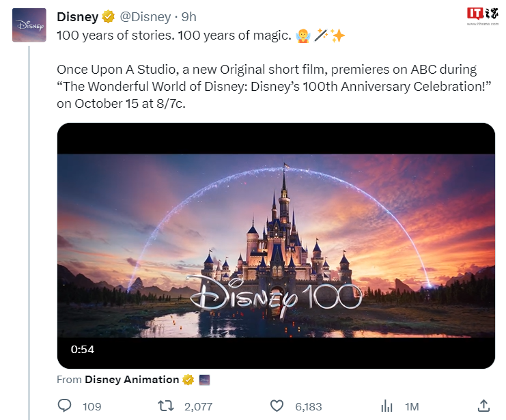The image size is (506, 420).
Task: Click the 2,077 retweet count
Action: [198, 406]
